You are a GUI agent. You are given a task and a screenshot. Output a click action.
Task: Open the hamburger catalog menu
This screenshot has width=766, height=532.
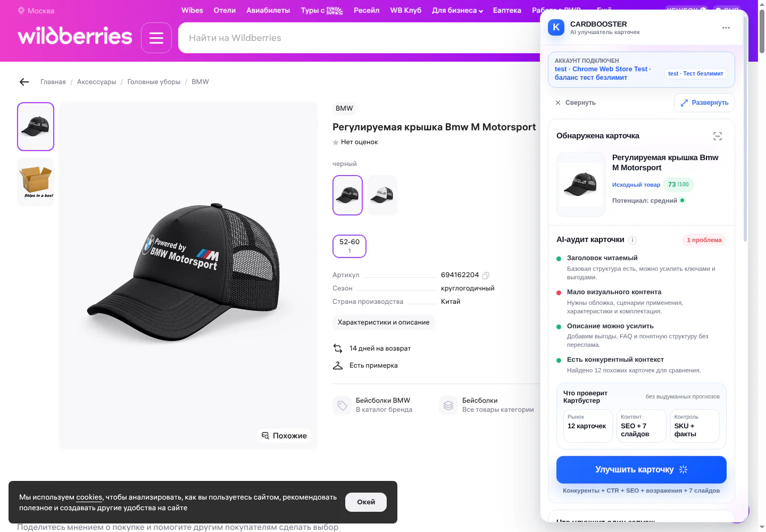click(156, 38)
